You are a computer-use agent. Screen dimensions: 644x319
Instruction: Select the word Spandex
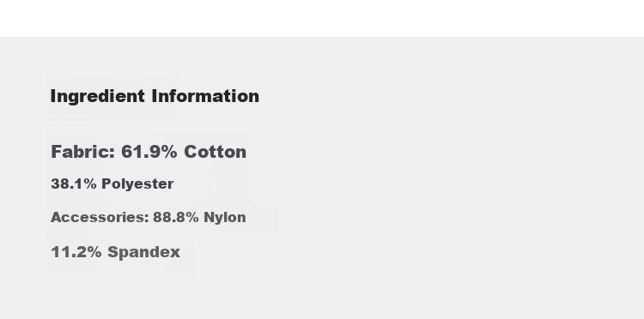[143, 252]
